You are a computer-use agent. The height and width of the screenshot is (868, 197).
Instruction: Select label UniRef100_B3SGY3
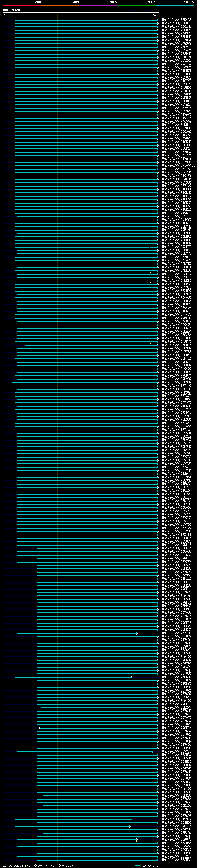pos(177,646)
